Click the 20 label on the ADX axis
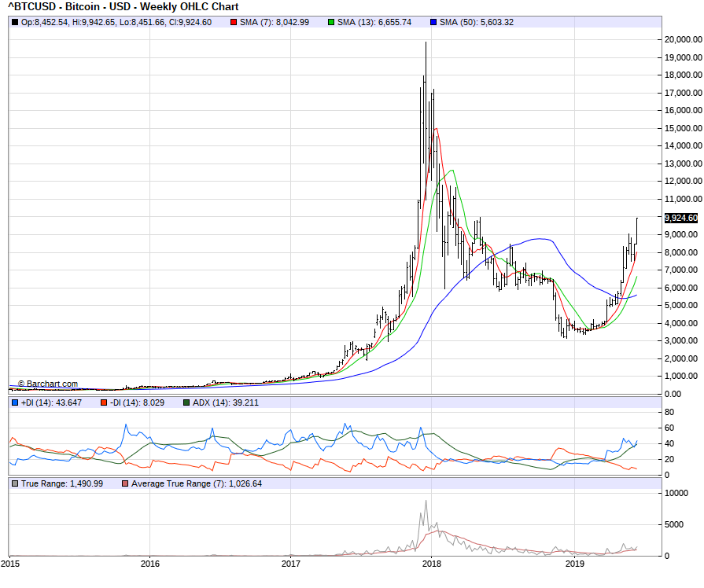 click(669, 459)
